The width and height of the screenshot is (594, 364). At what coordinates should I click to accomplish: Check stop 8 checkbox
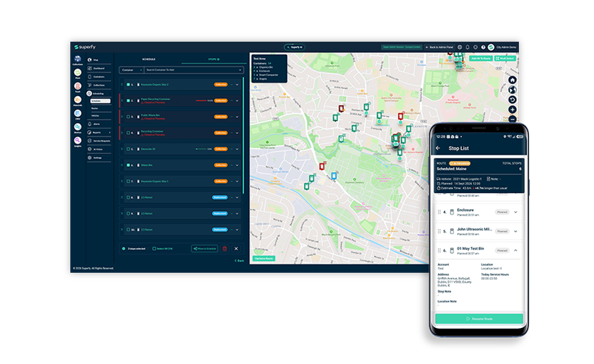pyautogui.click(x=128, y=197)
